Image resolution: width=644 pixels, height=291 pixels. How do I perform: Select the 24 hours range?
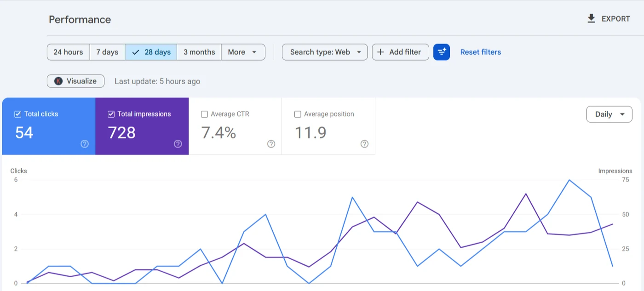[x=68, y=52]
